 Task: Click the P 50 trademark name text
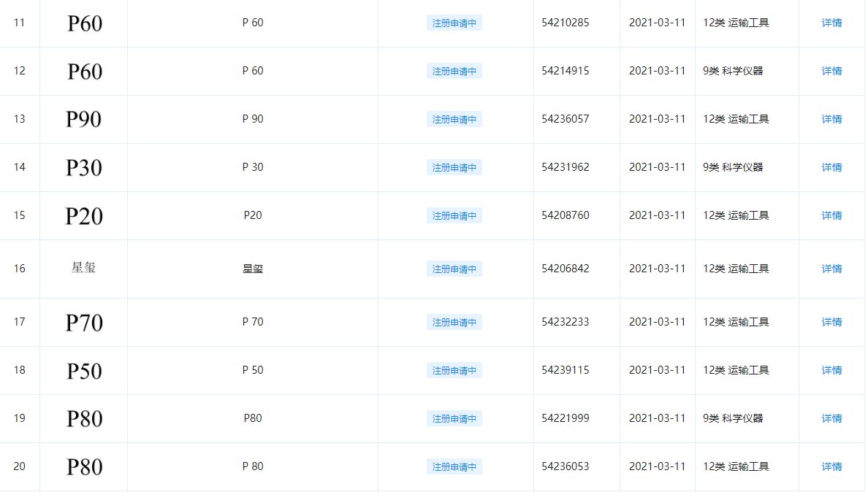tap(252, 370)
